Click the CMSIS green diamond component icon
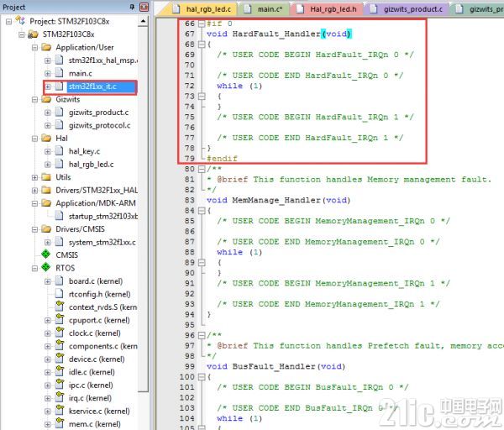504x430 pixels. point(46,254)
